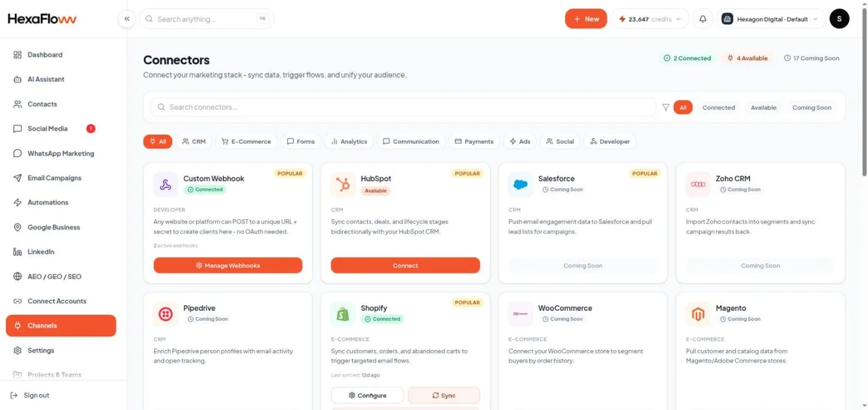This screenshot has height=410, width=868.
Task: Expand the credits dropdown
Action: coord(678,19)
